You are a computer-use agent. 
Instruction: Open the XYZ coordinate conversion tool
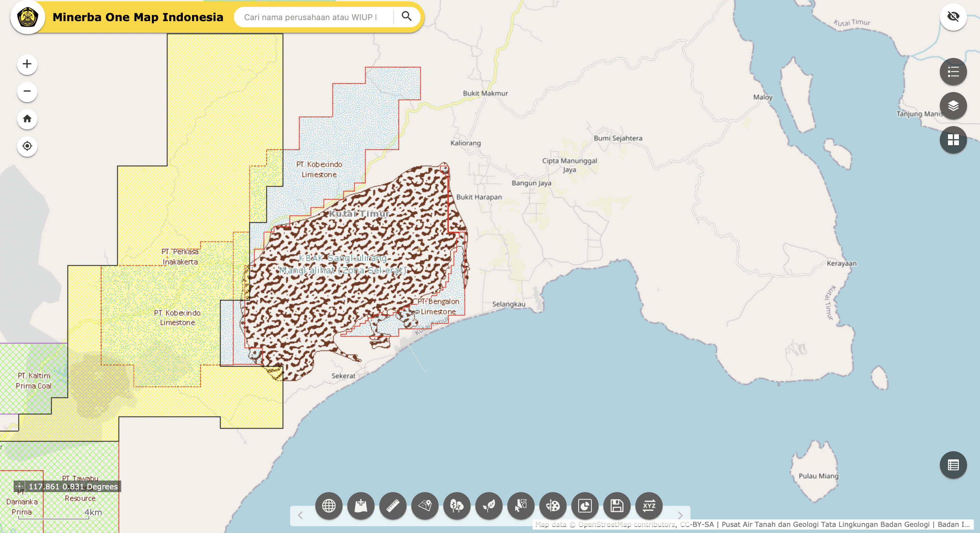649,506
